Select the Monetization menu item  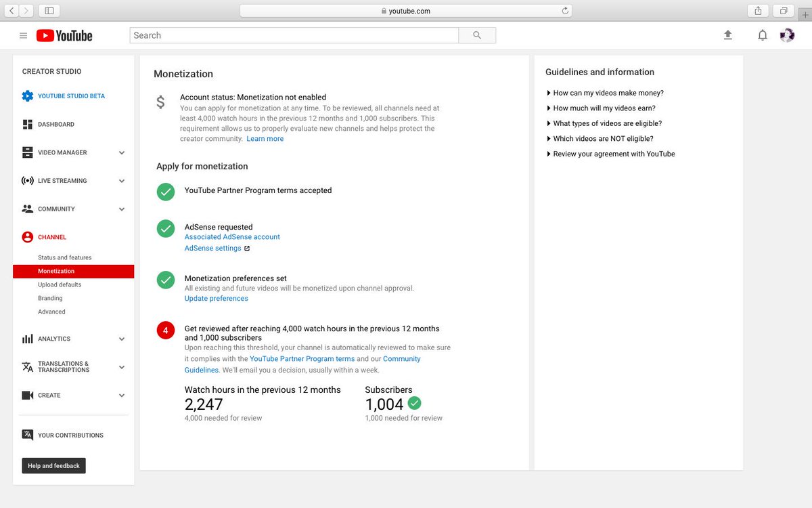[x=73, y=271]
